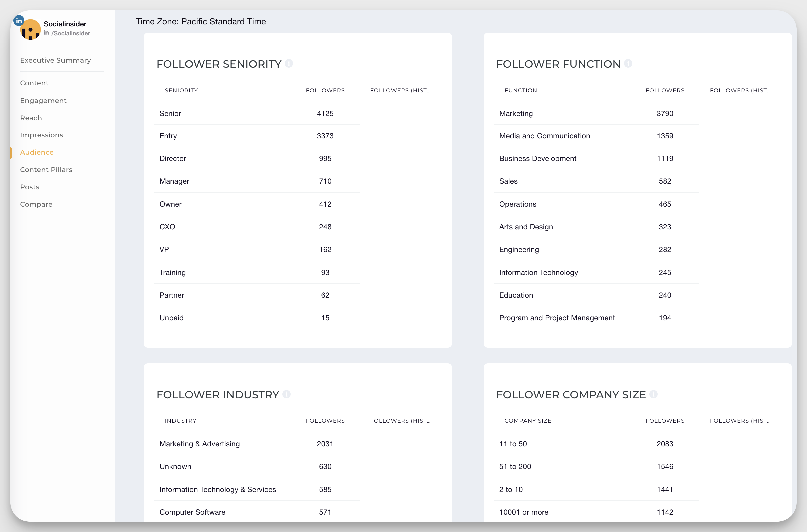Click follower count 3790

(665, 113)
